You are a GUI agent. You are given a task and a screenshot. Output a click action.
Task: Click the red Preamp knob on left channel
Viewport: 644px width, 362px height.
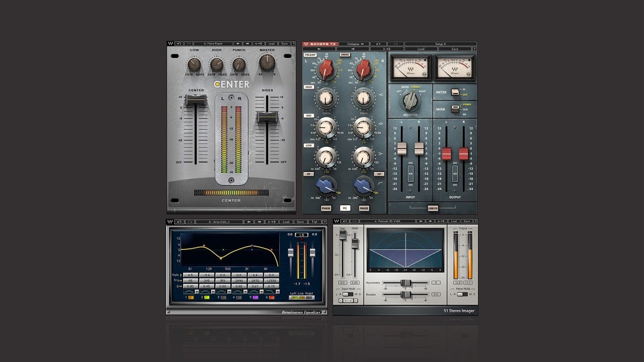(326, 69)
